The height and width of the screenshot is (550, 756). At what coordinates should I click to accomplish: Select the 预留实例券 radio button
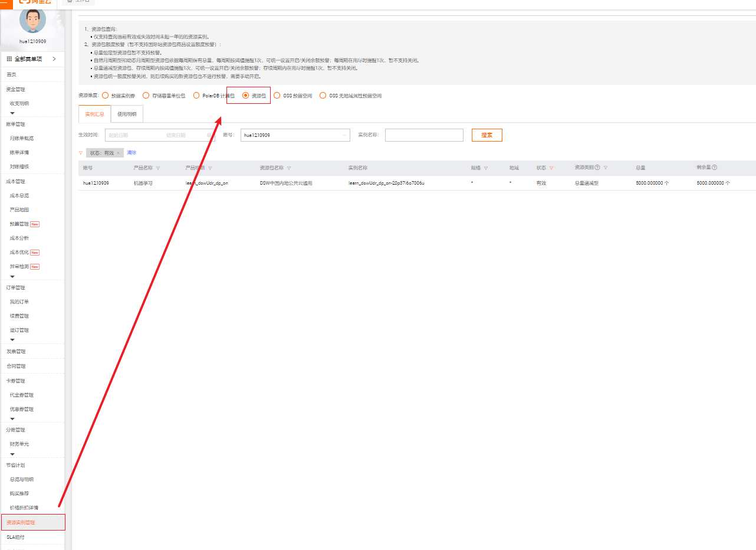pyautogui.click(x=105, y=96)
